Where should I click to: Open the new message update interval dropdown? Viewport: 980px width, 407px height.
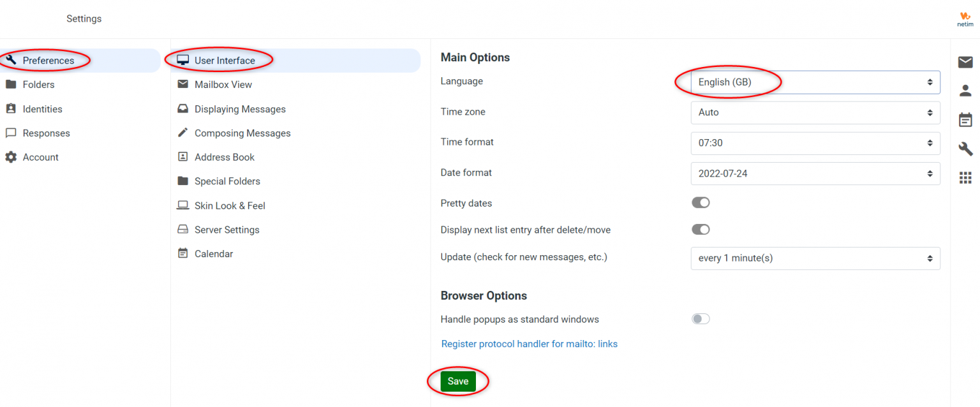815,258
